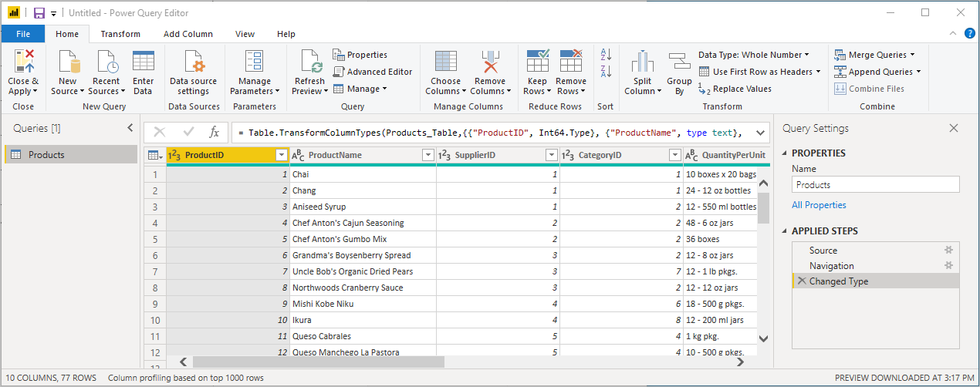
Task: Click Group By icon
Action: 679,62
